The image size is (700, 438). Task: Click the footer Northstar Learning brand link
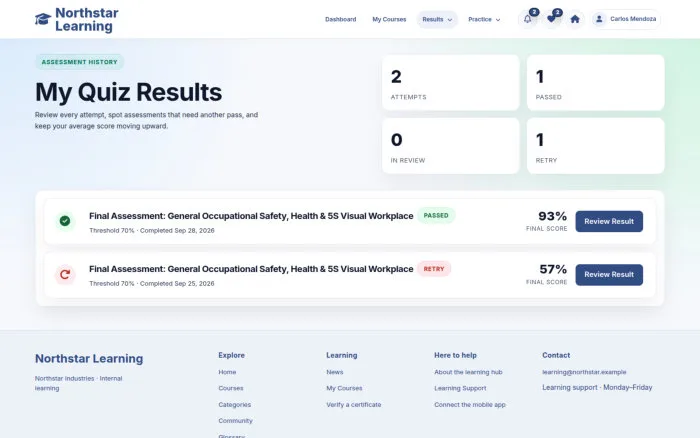tap(89, 359)
